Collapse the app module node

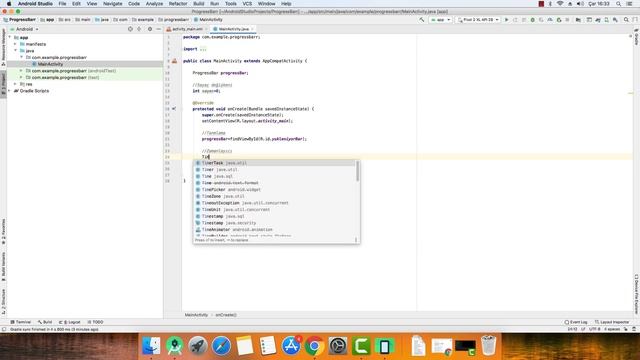10,37
